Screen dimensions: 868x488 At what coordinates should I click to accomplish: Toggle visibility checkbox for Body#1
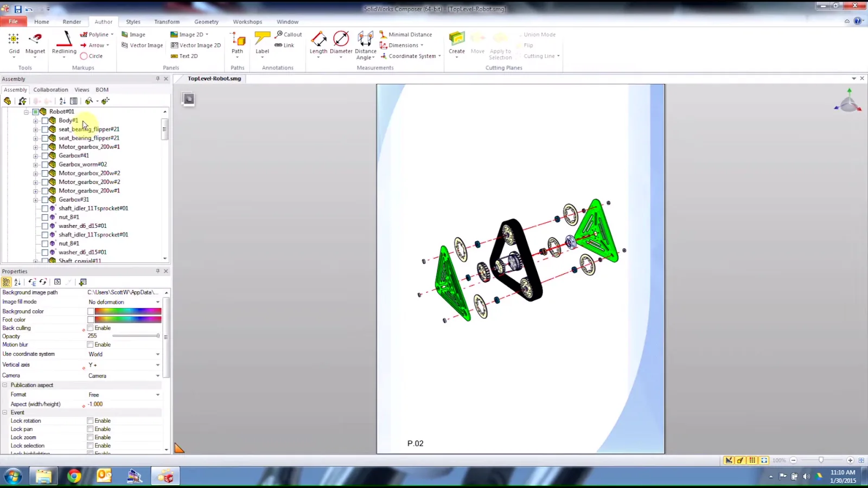click(45, 120)
